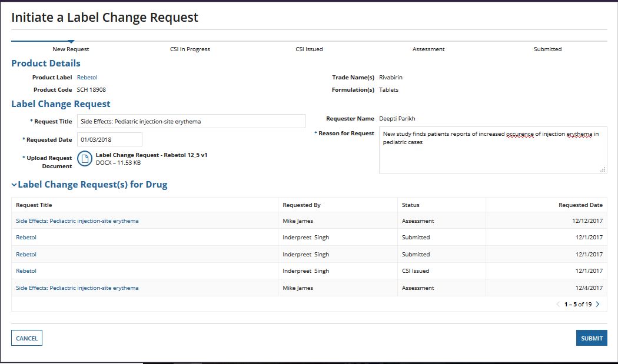Open Label Change Request - Rebetol 12_5 v1 document

(151, 155)
